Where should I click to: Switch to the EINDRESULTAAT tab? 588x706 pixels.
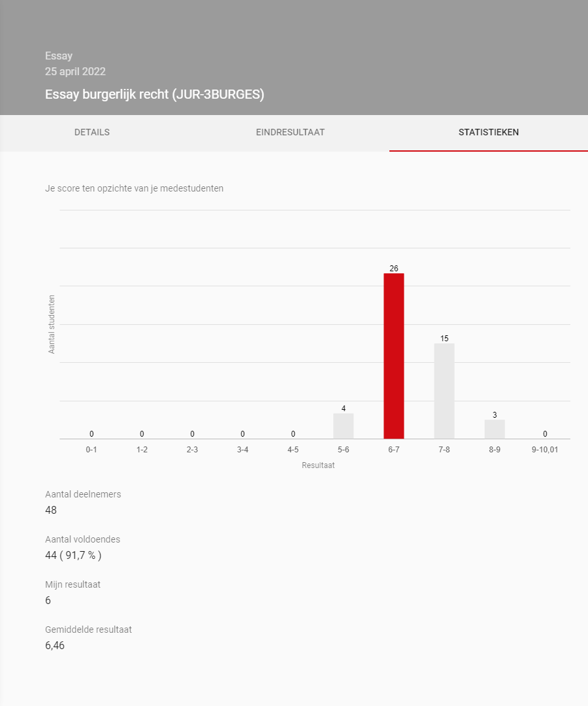[290, 133]
